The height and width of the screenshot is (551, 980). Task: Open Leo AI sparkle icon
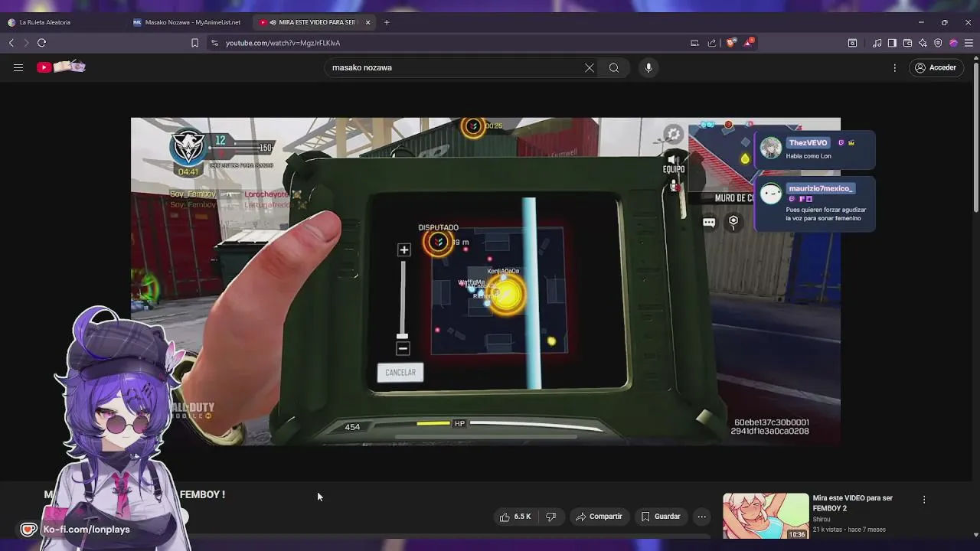point(923,43)
